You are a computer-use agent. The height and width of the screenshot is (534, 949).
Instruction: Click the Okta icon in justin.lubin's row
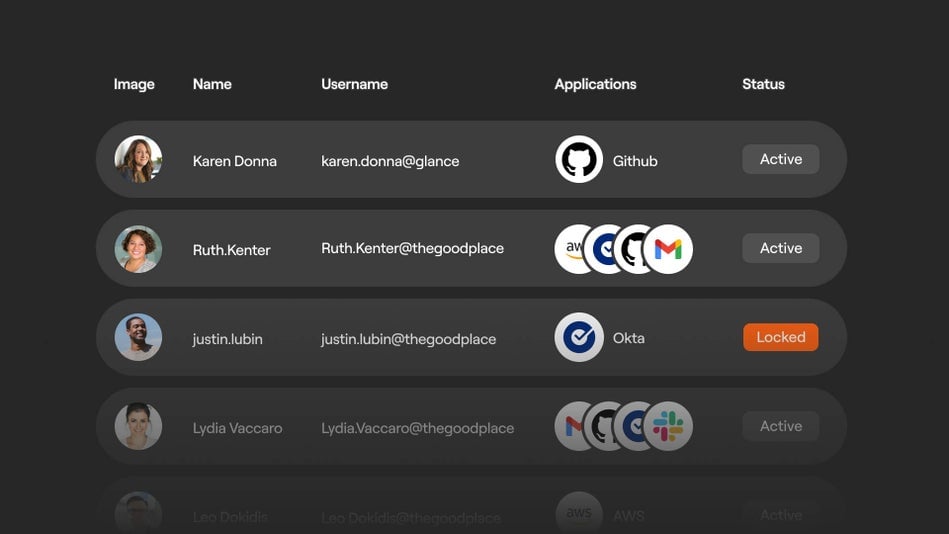click(579, 338)
